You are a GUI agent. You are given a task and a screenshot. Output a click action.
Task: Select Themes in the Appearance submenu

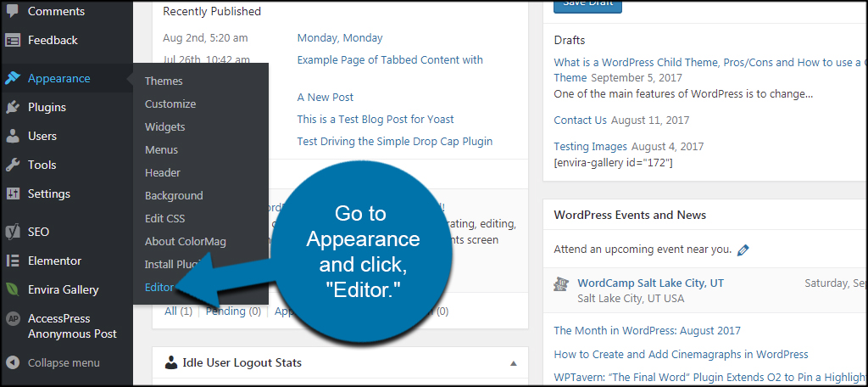164,81
